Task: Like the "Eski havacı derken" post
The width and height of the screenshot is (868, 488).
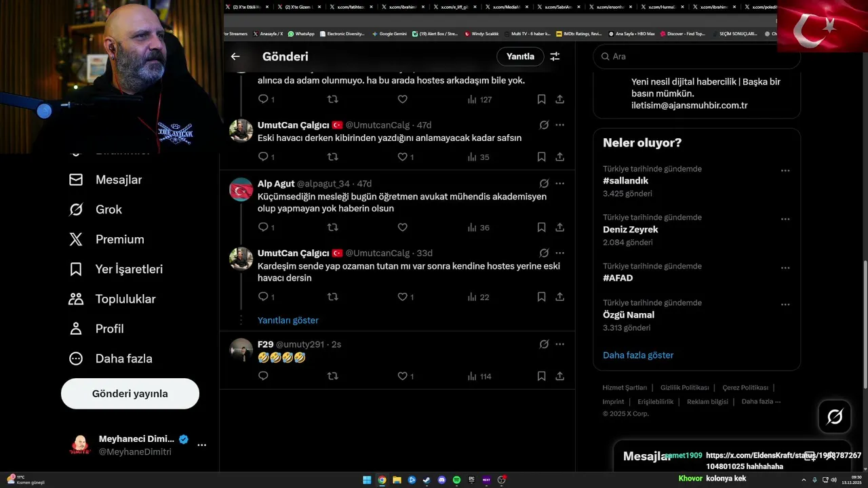Action: coord(402,157)
